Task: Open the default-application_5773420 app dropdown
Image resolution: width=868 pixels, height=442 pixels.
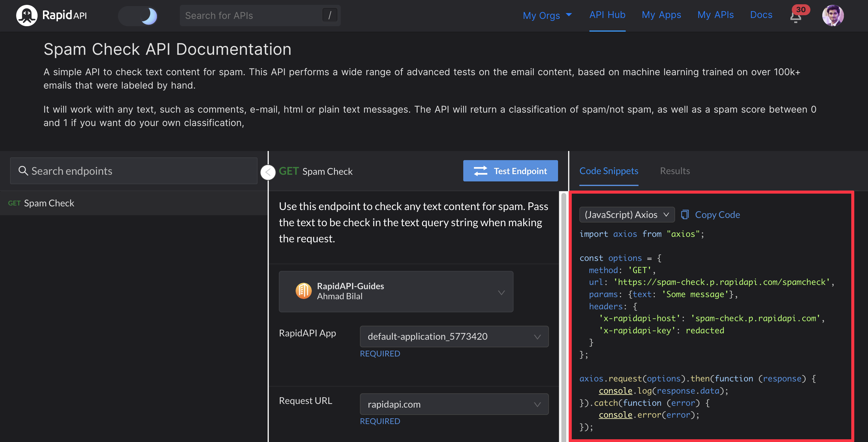Action: [454, 336]
